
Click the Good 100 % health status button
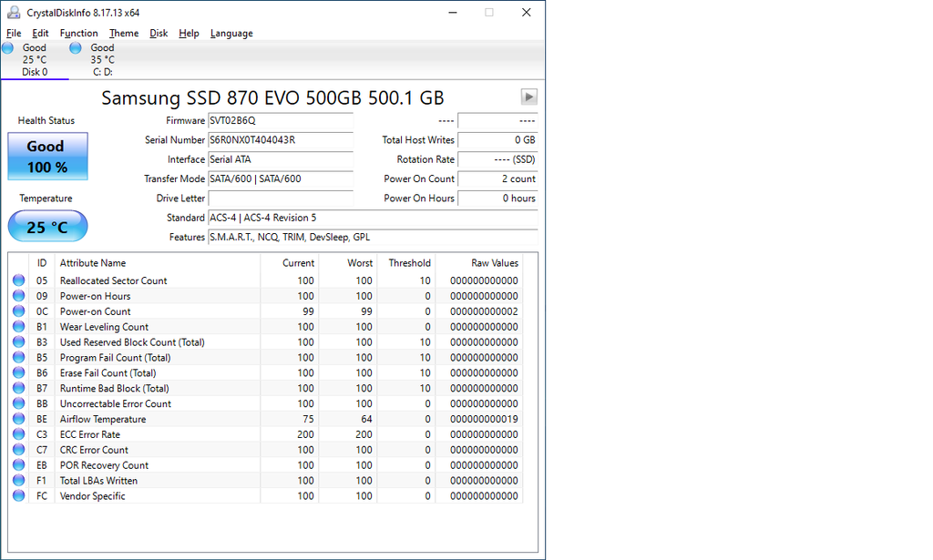[x=47, y=156]
